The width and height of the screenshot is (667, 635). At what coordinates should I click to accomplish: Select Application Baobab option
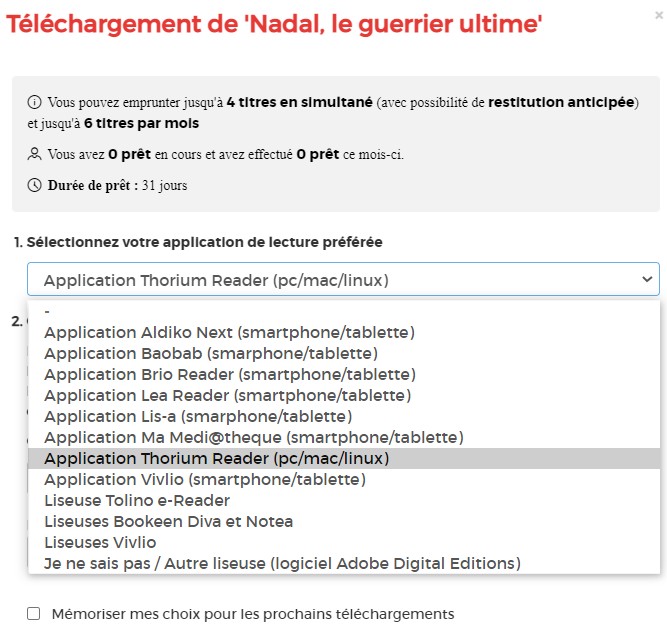210,353
